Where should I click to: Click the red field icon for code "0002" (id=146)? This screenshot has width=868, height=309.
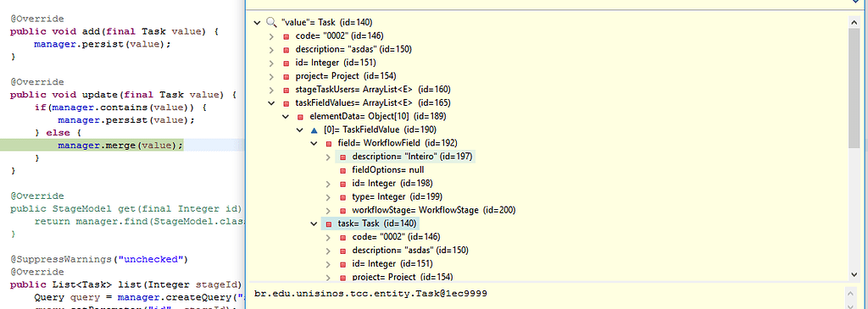[x=287, y=36]
